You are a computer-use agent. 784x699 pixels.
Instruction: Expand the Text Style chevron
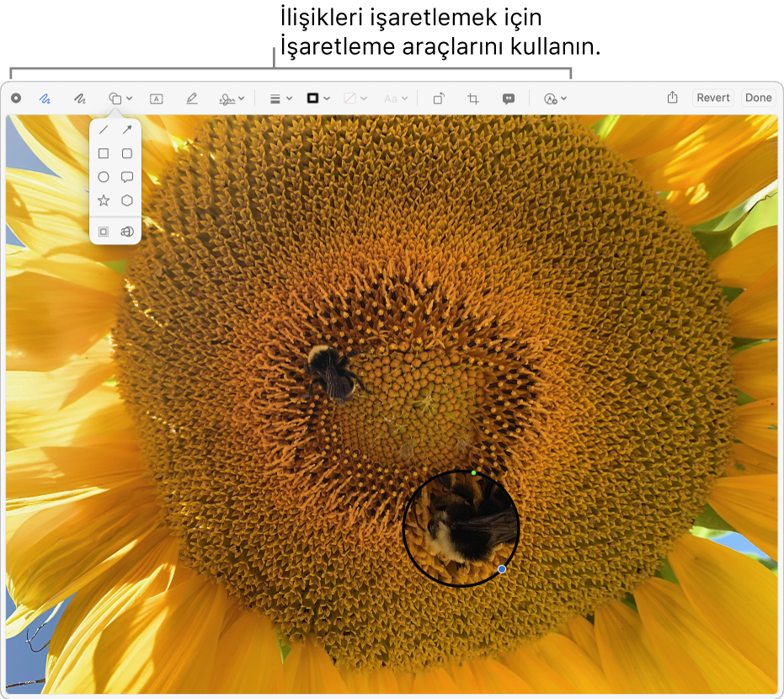[x=405, y=99]
